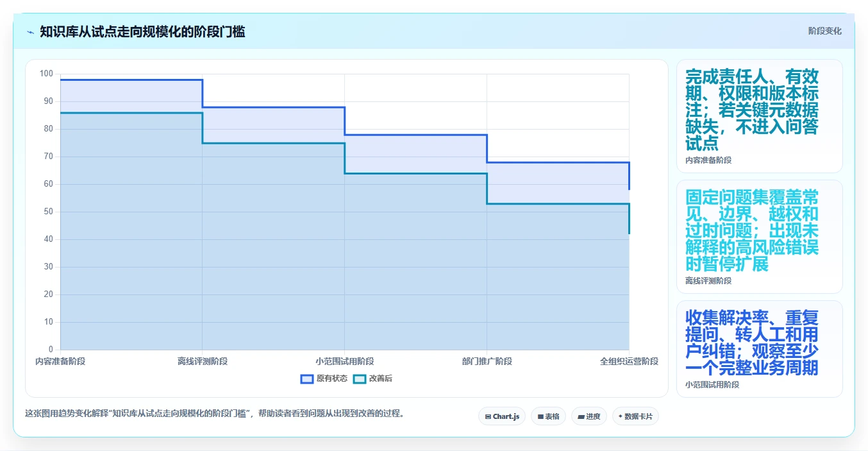Click the 完成责任人 headline in the first card
Image resolution: width=868 pixels, height=451 pixels.
tap(752, 110)
